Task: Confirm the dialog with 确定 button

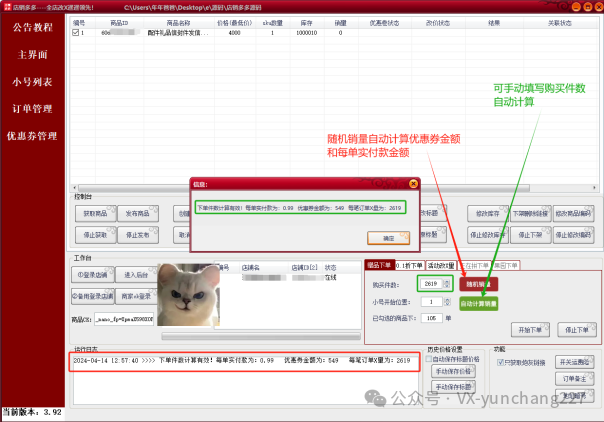Action: tap(388, 238)
